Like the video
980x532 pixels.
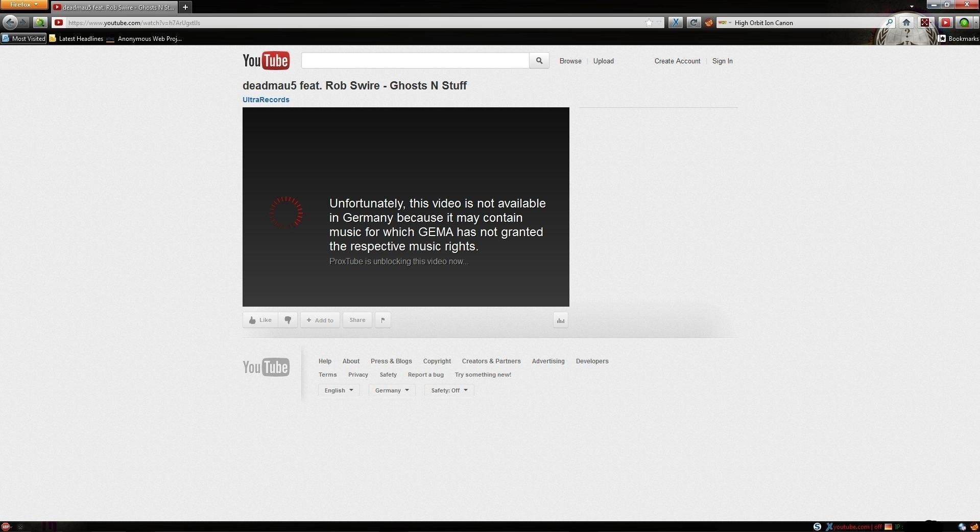(260, 320)
